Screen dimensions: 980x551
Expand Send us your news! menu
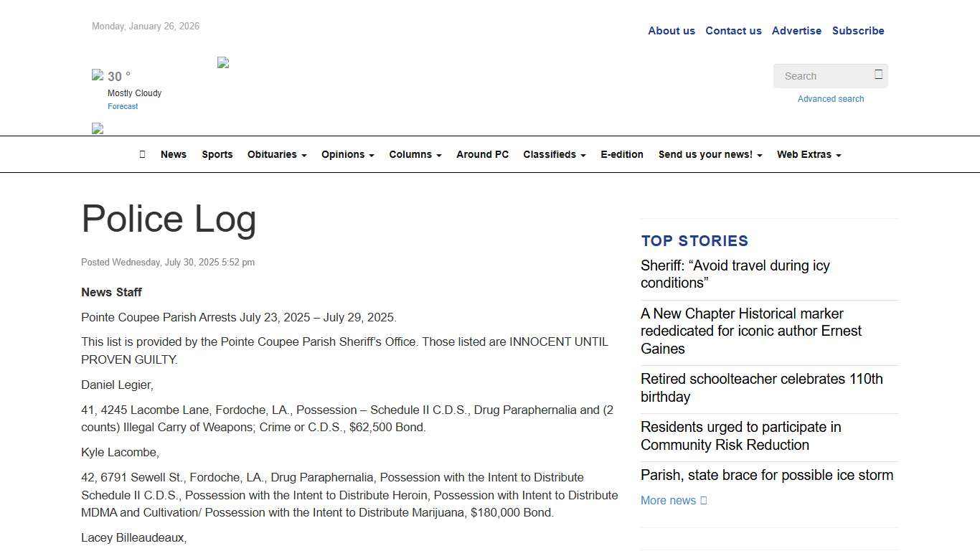coord(710,154)
